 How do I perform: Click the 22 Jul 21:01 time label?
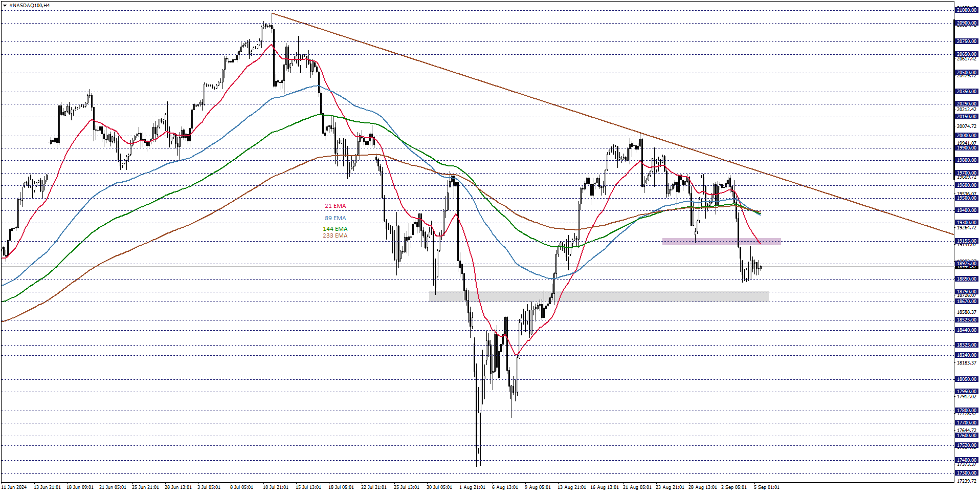pos(374,487)
